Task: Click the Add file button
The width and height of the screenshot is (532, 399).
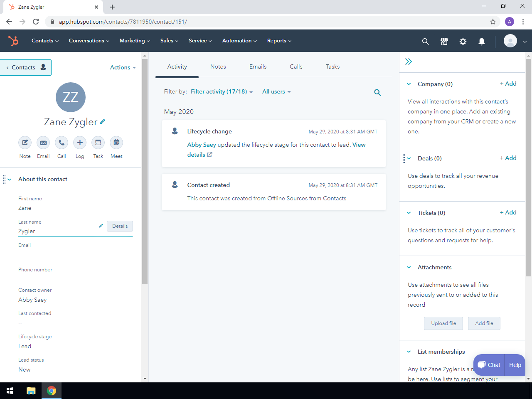Action: pos(484,323)
